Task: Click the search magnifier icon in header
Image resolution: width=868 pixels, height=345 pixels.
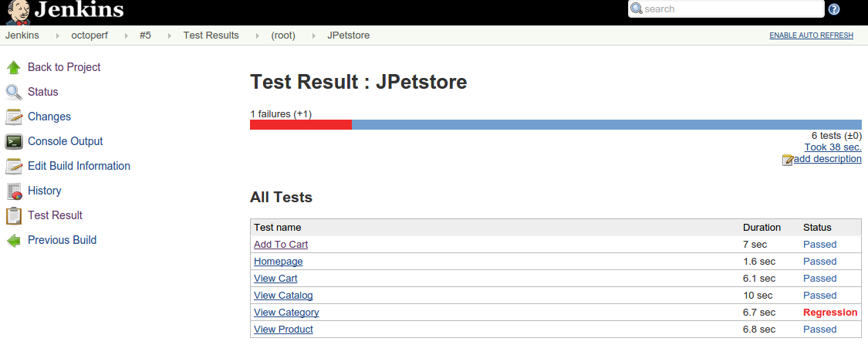Action: (x=637, y=8)
